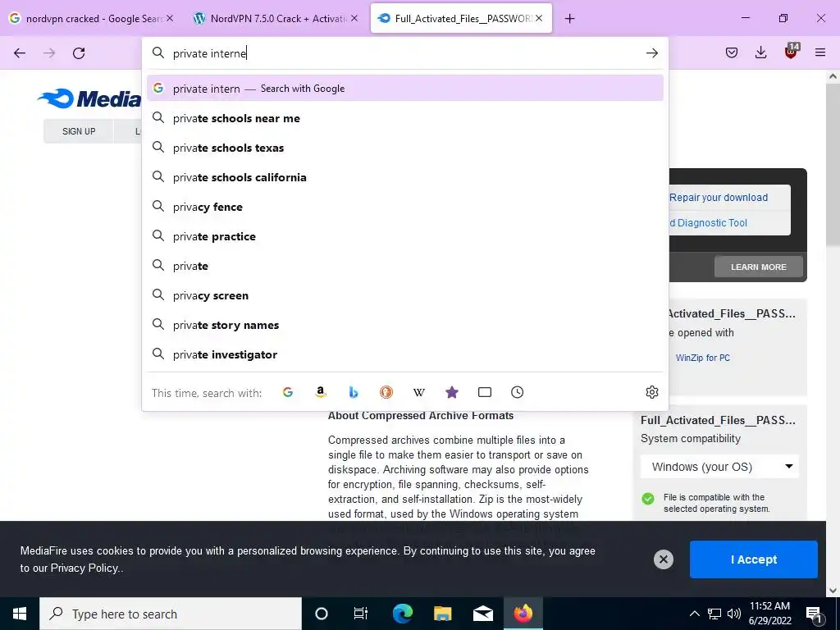This screenshot has width=840, height=630.
Task: Open File Explorer from the taskbar
Action: tap(442, 614)
